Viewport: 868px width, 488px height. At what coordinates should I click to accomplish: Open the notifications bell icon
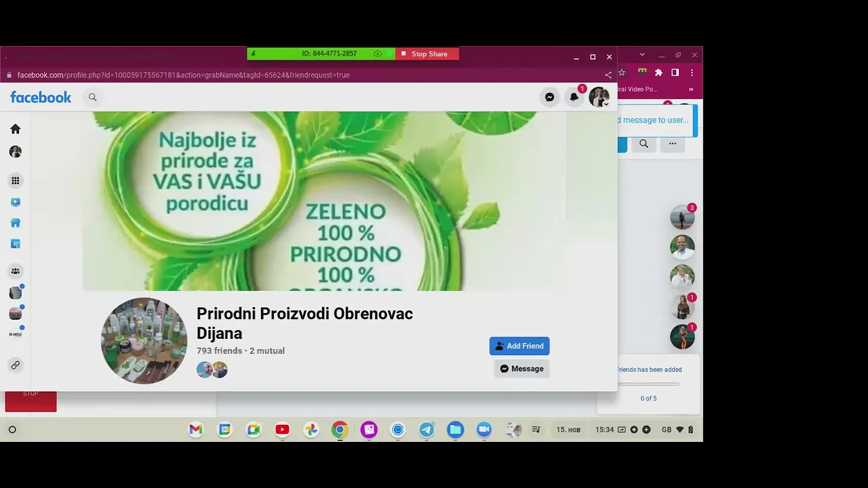(x=574, y=97)
